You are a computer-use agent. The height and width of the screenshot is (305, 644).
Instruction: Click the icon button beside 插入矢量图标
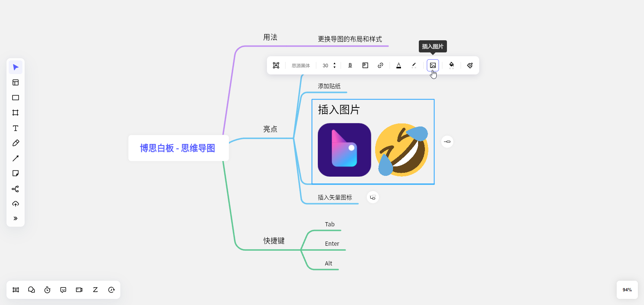coord(373,197)
